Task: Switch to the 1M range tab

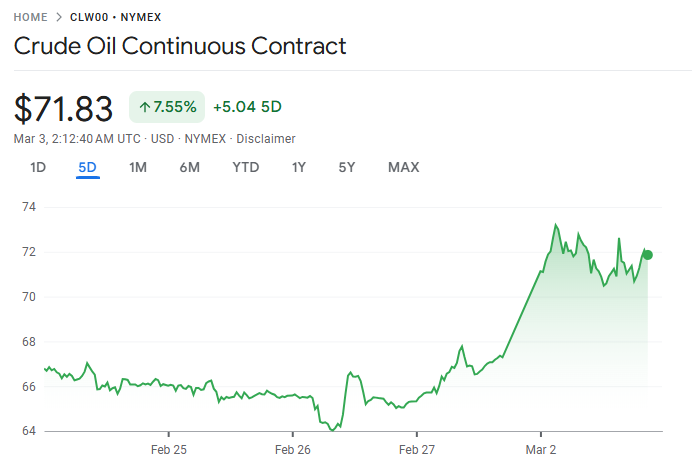Action: [x=138, y=167]
